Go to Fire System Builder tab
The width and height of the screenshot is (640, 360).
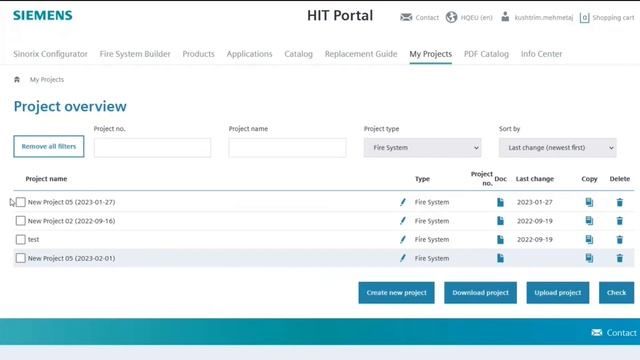pyautogui.click(x=135, y=54)
